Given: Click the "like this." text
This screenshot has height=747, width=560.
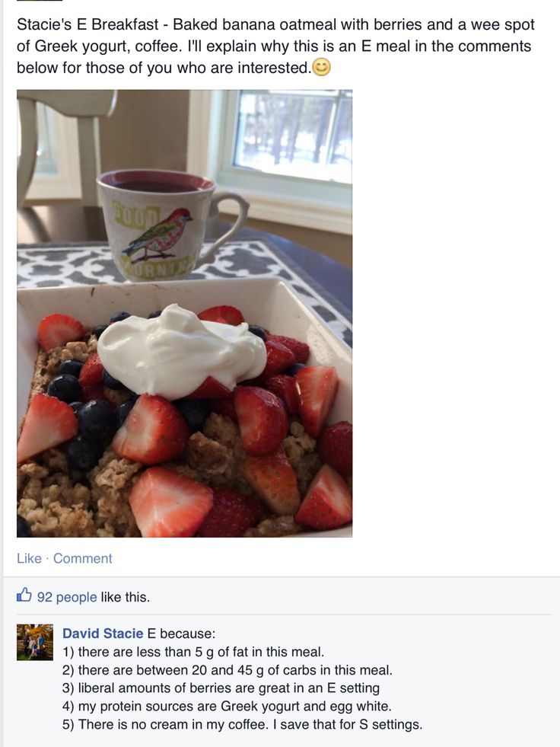Looking at the screenshot, I should tap(126, 597).
